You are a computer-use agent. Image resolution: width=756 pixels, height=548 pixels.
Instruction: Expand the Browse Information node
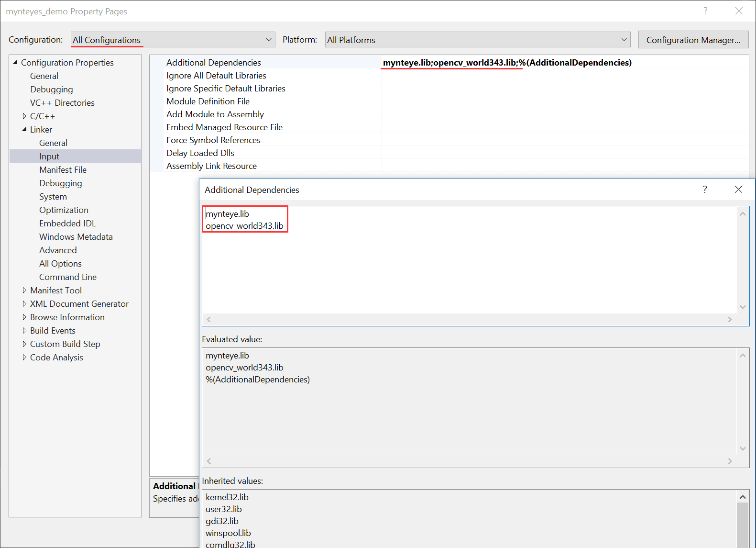pos(24,317)
